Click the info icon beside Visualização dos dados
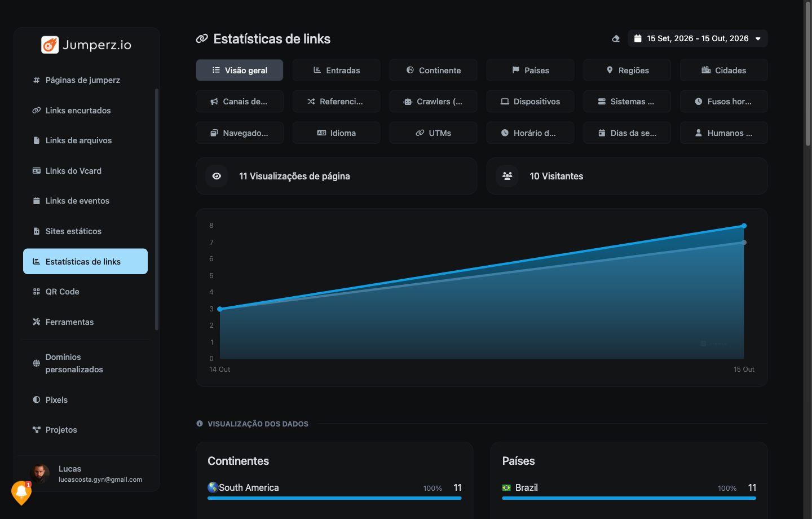This screenshot has width=812, height=519. 200,424
